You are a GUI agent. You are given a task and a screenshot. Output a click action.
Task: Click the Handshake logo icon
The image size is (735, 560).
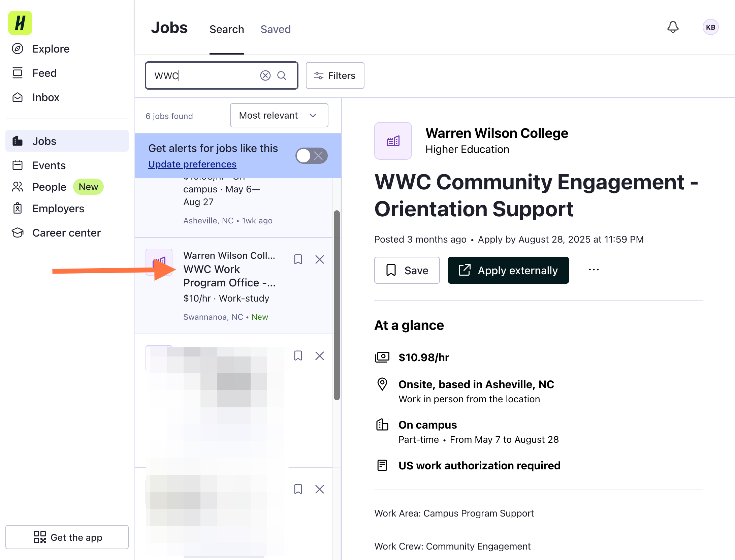[x=20, y=23]
